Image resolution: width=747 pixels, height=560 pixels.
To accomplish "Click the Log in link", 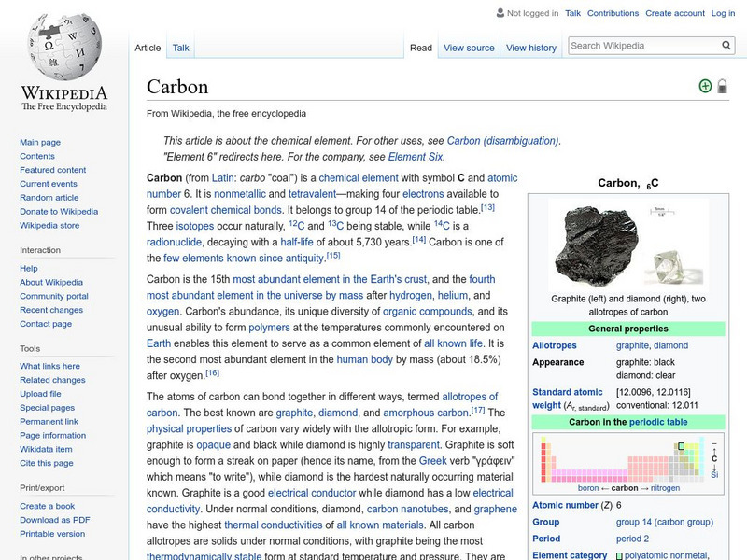I will 723,13.
